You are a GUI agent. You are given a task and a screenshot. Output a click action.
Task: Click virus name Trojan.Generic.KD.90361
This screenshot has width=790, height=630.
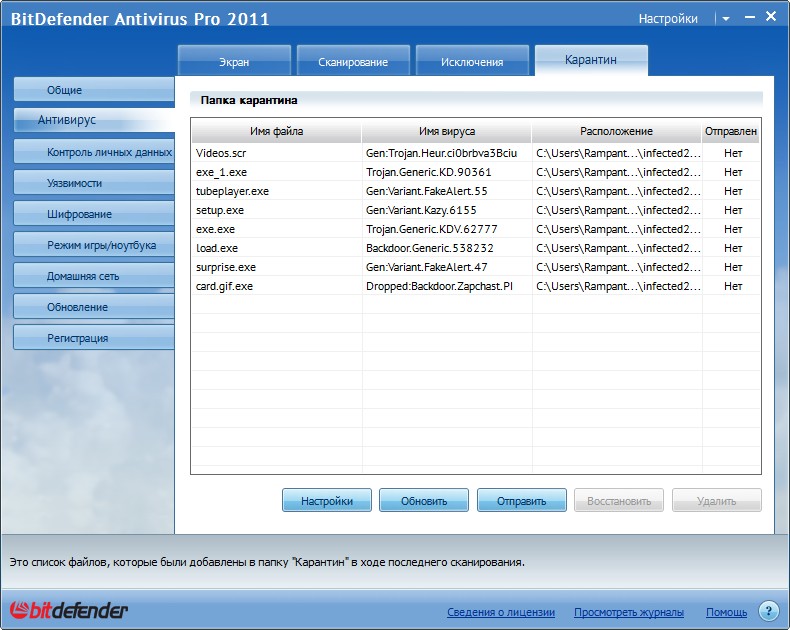[429, 172]
